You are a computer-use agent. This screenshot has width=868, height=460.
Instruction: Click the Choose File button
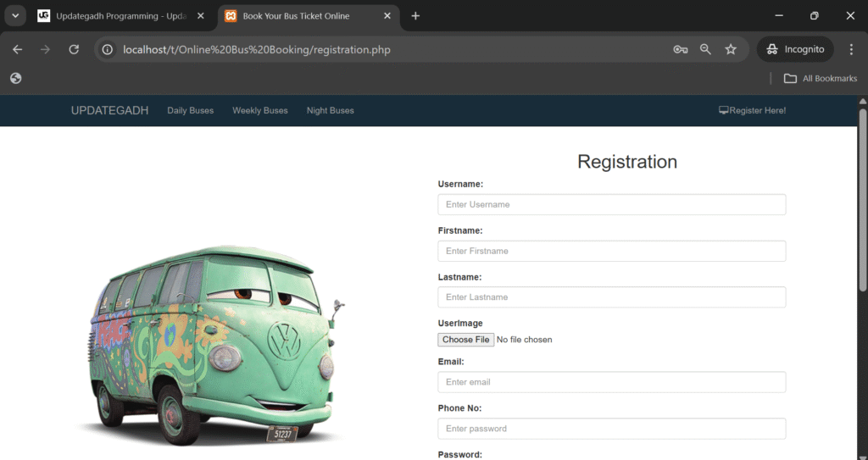[465, 340]
